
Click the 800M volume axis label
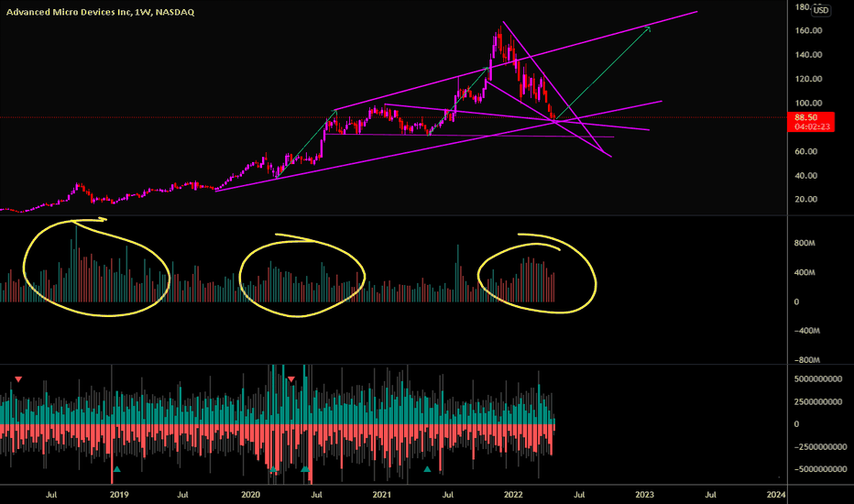pos(805,243)
